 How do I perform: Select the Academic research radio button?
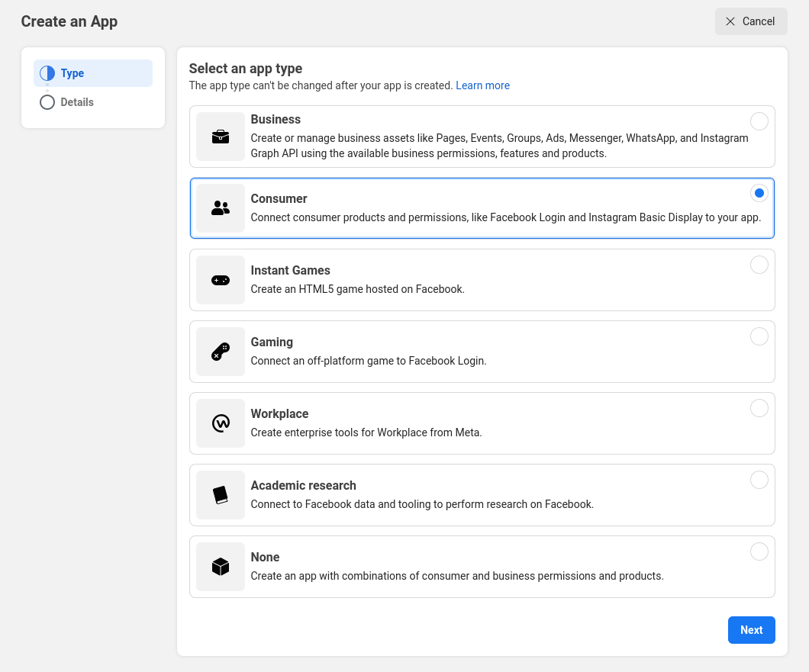tap(759, 480)
